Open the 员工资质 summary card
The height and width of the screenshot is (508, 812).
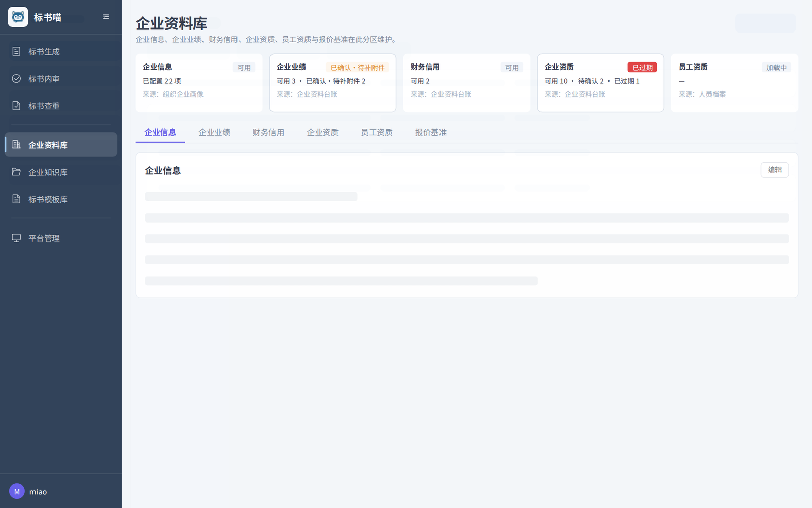tap(735, 83)
